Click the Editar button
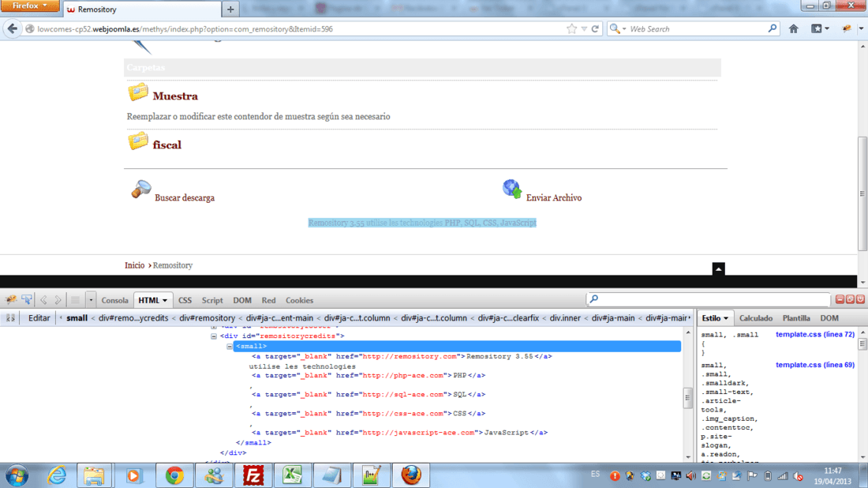Viewport: 868px width, 488px height. 39,318
